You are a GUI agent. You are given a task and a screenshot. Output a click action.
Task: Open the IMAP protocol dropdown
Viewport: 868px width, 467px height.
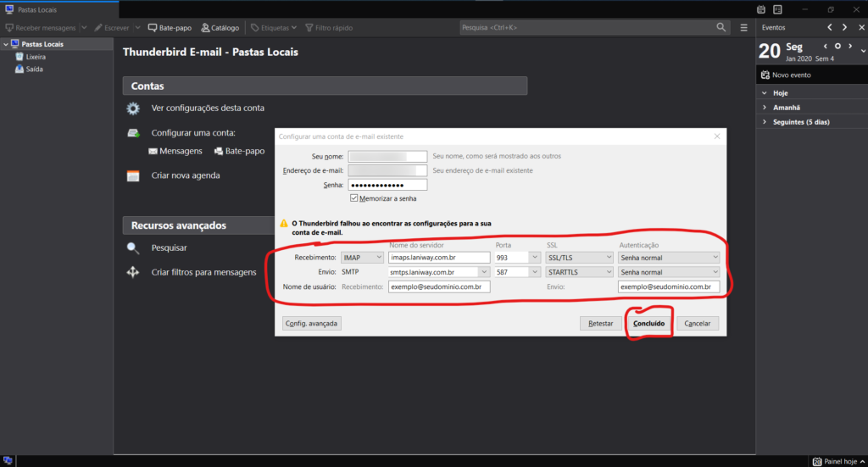[362, 258]
